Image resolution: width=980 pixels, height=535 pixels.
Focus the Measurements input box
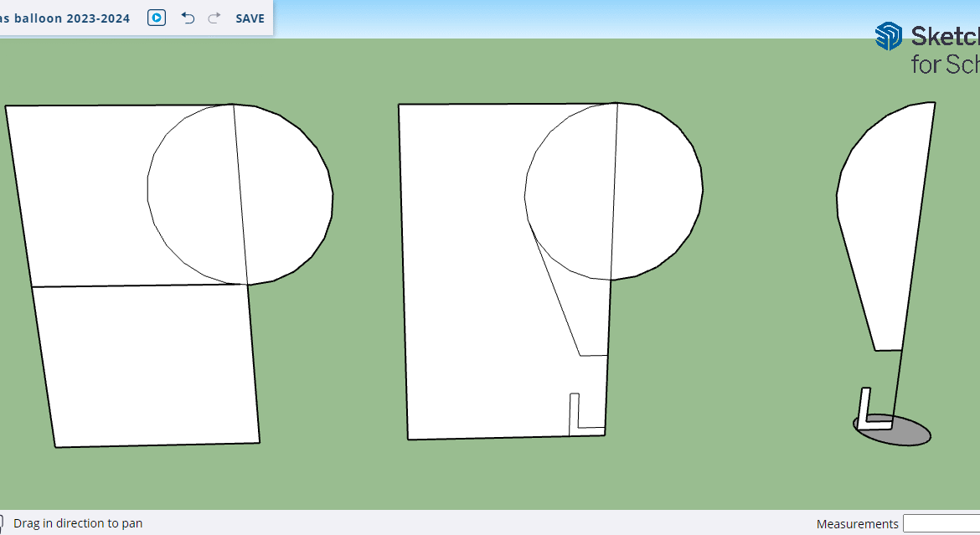[x=941, y=523]
